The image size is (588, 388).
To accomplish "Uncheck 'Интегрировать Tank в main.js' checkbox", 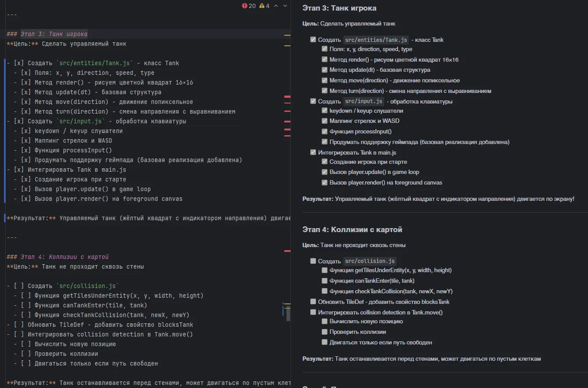I will click(x=313, y=152).
